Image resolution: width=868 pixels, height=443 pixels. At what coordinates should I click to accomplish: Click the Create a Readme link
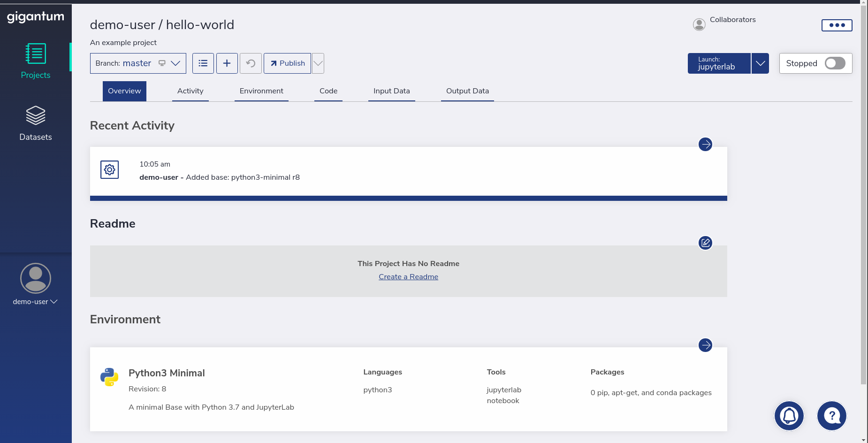(409, 277)
